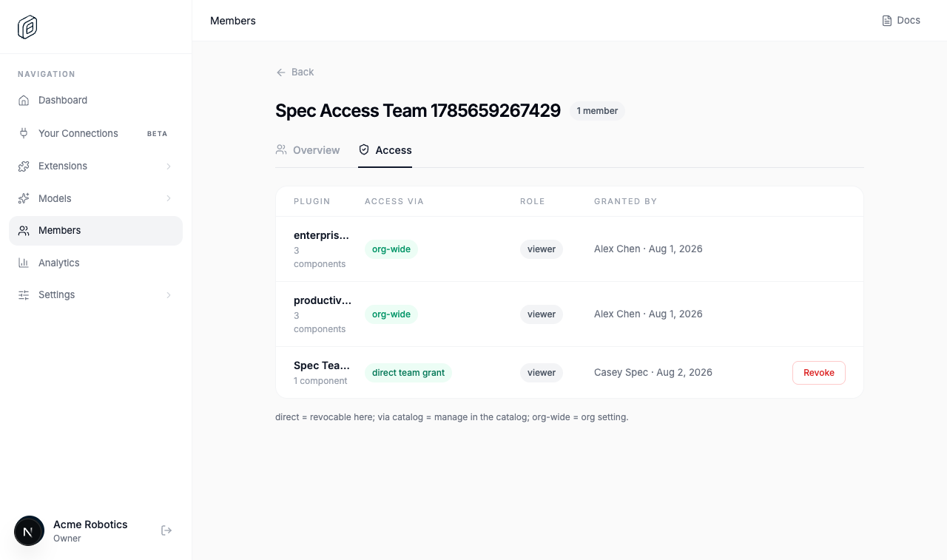Expand the Settings chevron
Viewport: 947px width, 560px height.
coord(169,295)
